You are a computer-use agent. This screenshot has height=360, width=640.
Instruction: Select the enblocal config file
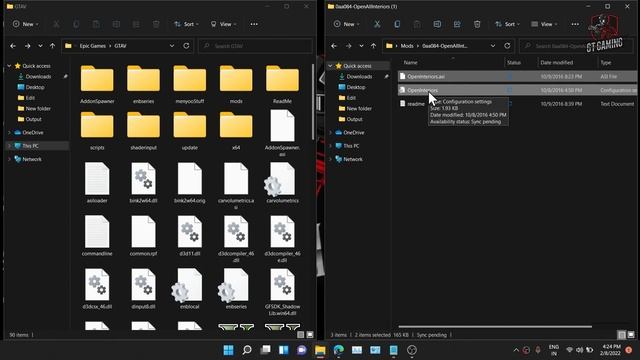point(190,289)
